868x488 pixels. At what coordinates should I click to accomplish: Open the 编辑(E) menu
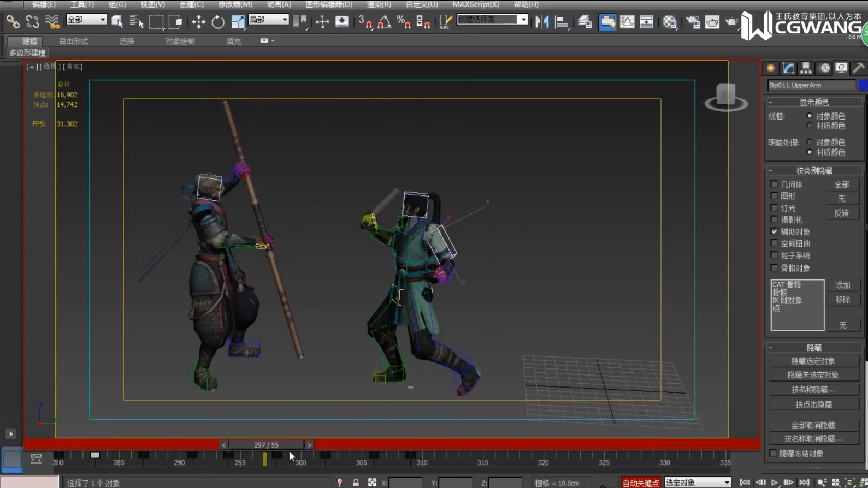pos(44,4)
